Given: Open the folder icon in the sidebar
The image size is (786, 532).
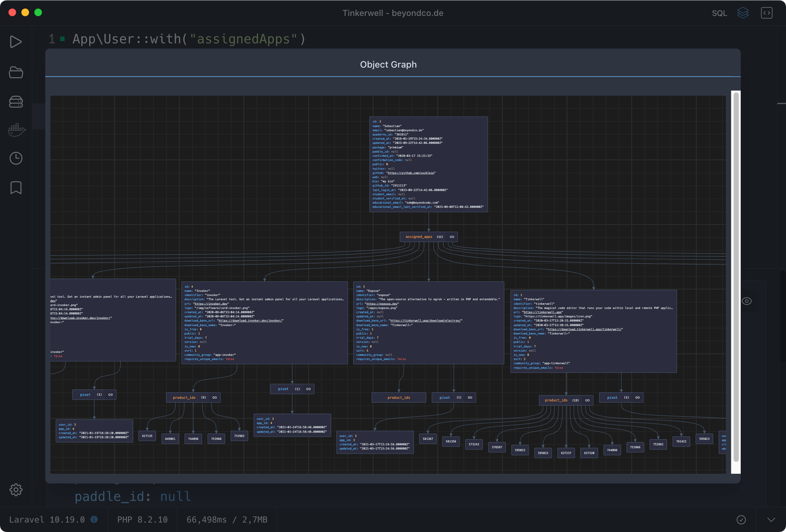Looking at the screenshot, I should (x=16, y=72).
